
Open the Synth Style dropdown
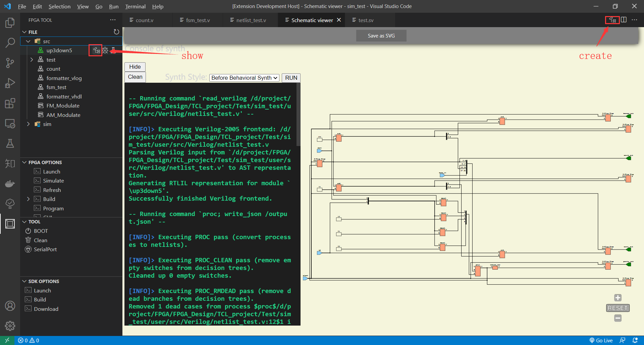(x=244, y=78)
